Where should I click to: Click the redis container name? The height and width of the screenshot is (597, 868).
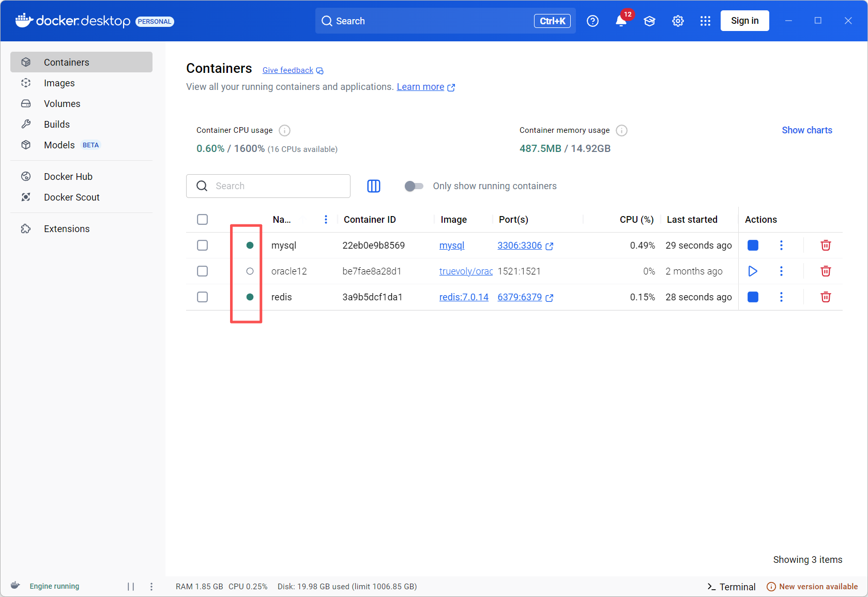pos(281,297)
